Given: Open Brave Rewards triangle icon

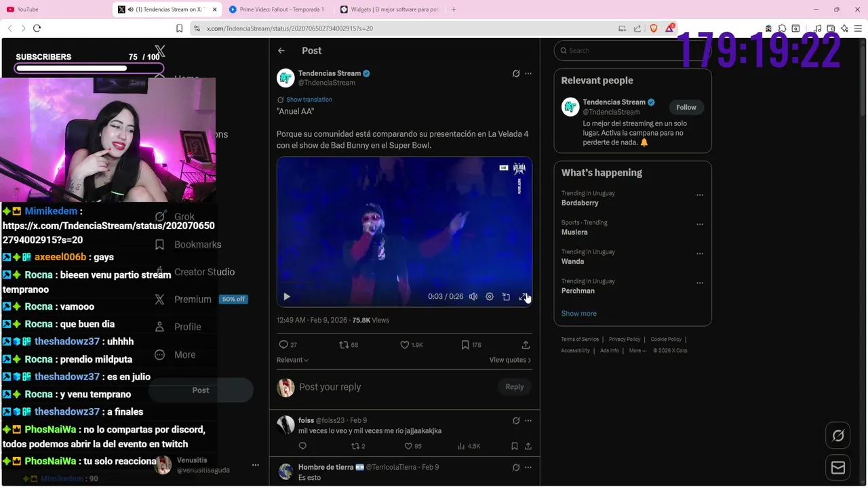Looking at the screenshot, I should click(670, 28).
